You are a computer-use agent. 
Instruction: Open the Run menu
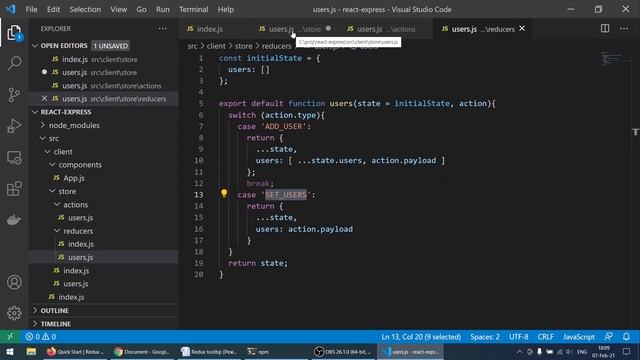click(x=162, y=9)
